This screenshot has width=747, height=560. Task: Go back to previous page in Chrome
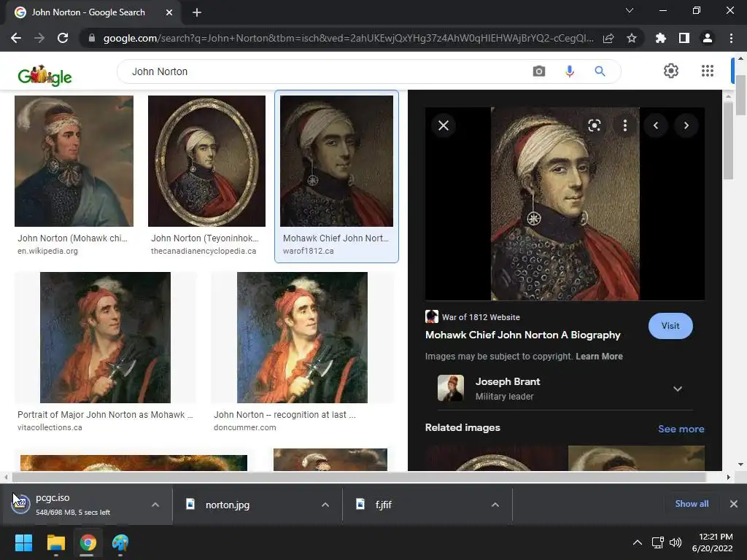click(x=16, y=38)
